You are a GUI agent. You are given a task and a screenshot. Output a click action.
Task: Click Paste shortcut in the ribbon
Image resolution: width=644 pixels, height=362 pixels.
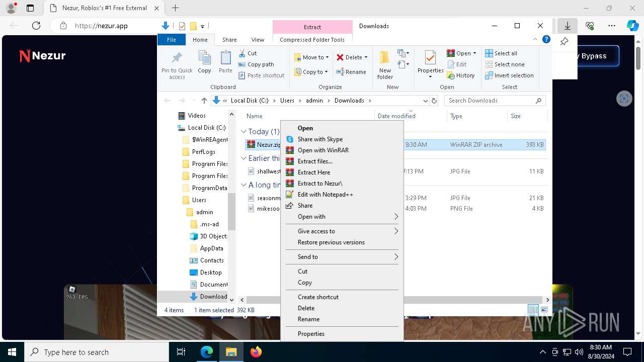coord(261,75)
